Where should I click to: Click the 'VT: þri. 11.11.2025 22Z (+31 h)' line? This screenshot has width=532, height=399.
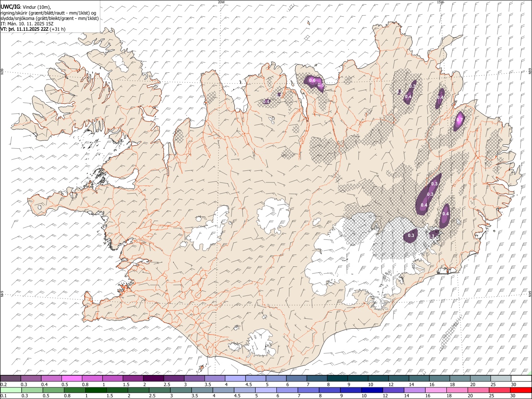click(x=33, y=29)
